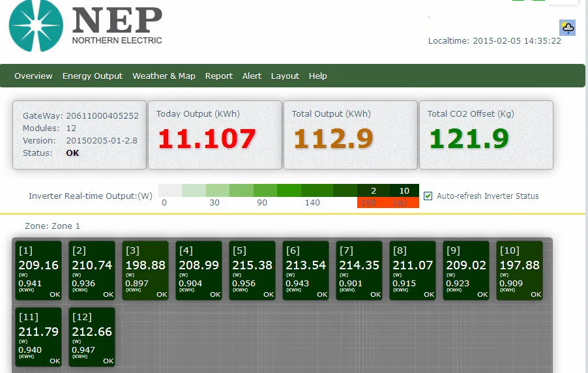Click the dark green legend block labeled 2
The image size is (588, 373).
[374, 190]
